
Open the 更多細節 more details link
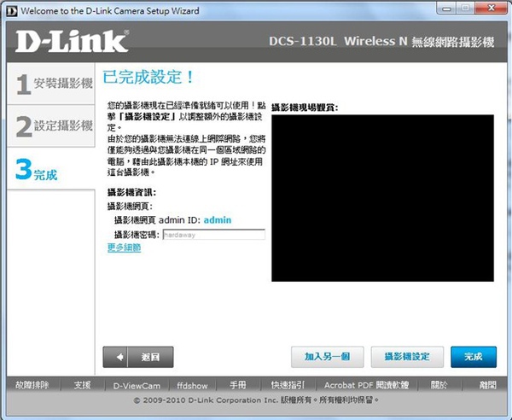[124, 248]
